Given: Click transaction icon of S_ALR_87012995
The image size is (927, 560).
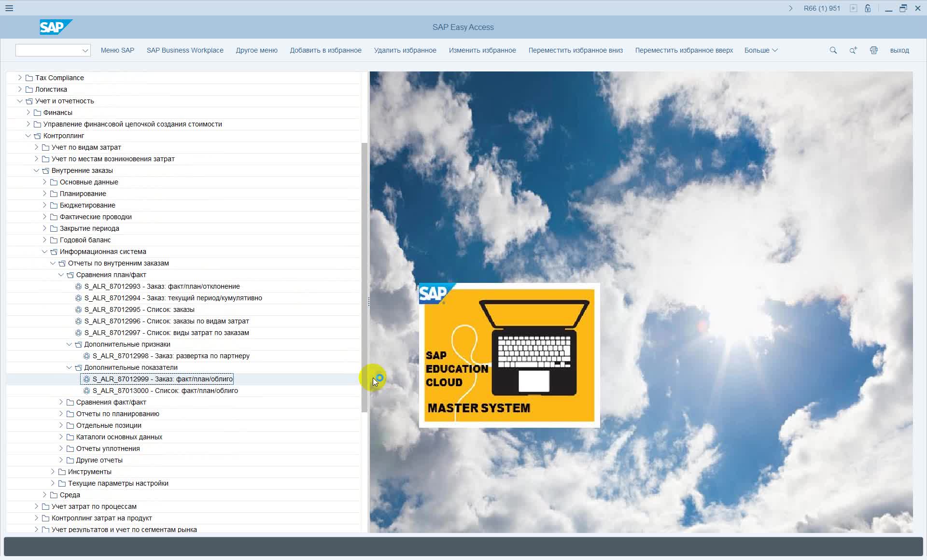Looking at the screenshot, I should (78, 309).
